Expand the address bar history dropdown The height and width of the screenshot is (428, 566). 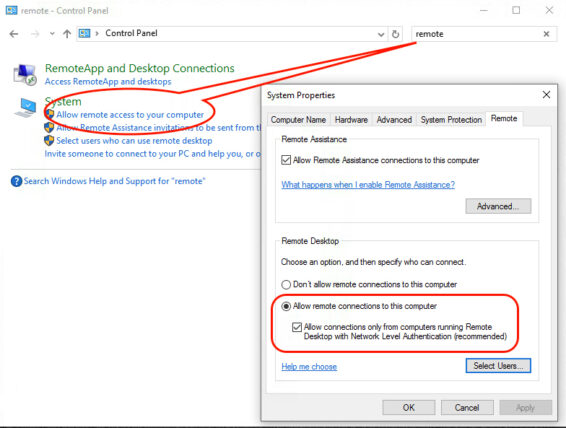(x=381, y=34)
